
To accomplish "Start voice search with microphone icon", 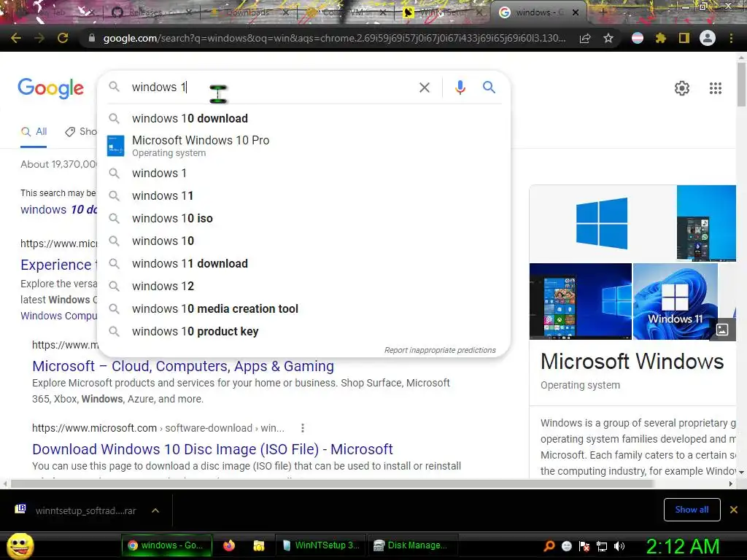I will pyautogui.click(x=460, y=87).
